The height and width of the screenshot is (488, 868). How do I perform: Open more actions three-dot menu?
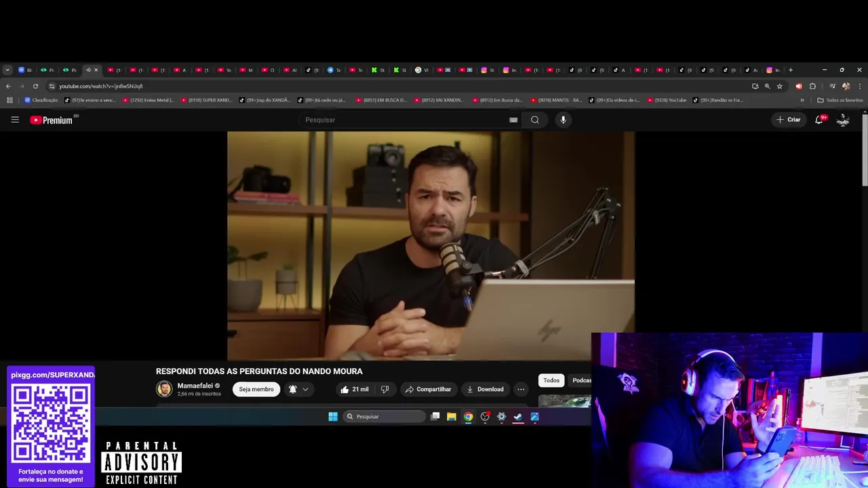tap(521, 389)
